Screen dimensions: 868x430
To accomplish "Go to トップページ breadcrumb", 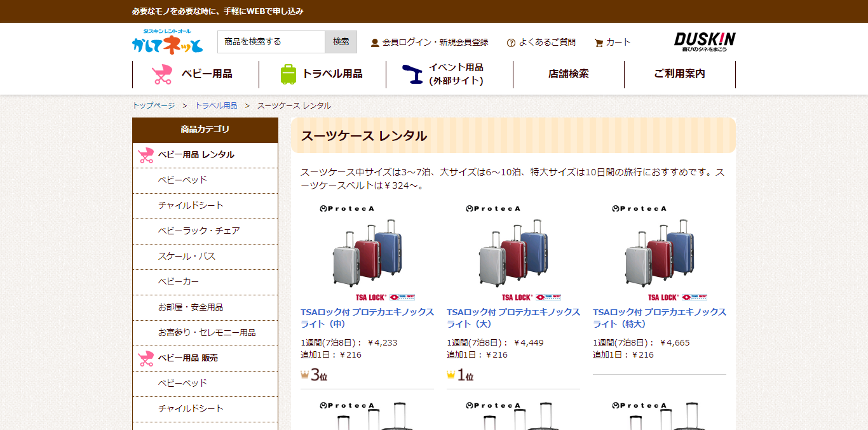I will 153,105.
